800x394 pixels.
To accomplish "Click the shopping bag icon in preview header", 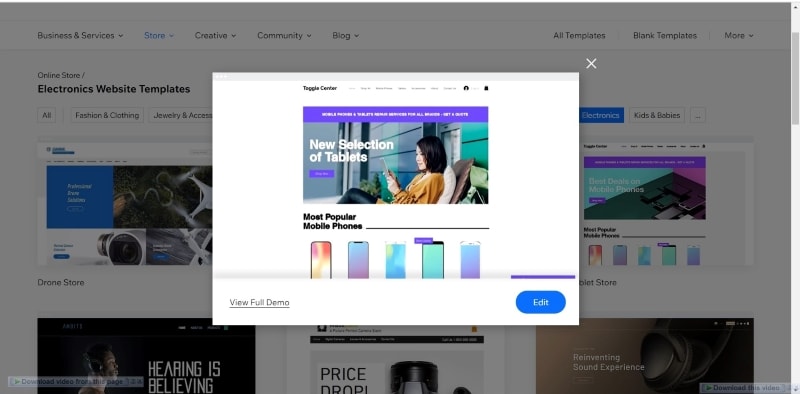I will [486, 88].
